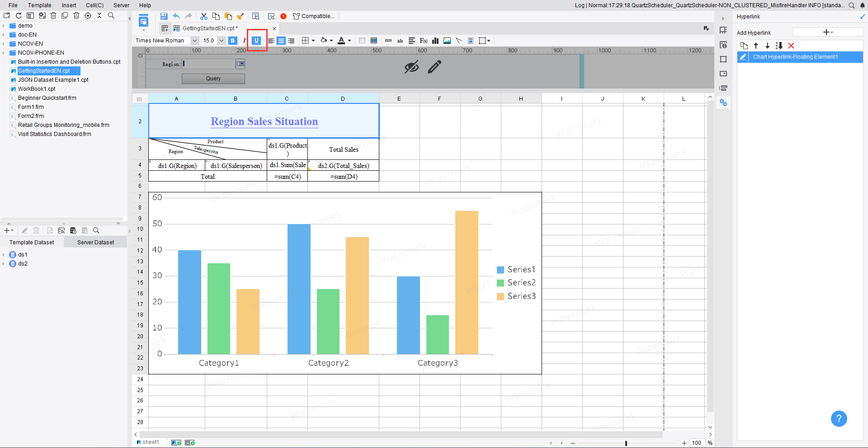Viewport: 868px width, 448px height.
Task: Open the Add Hyperlink plus dropdown
Action: point(828,32)
